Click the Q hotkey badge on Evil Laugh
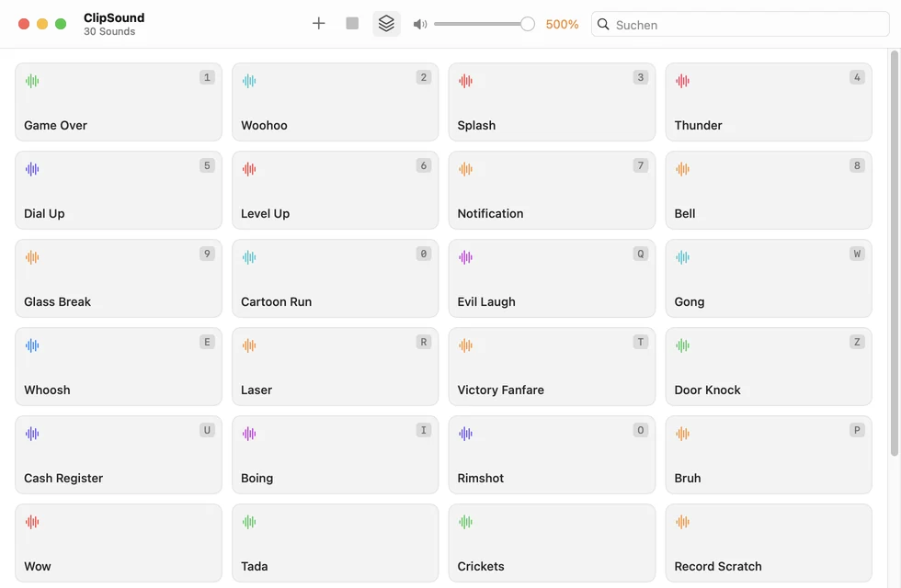 (x=640, y=254)
